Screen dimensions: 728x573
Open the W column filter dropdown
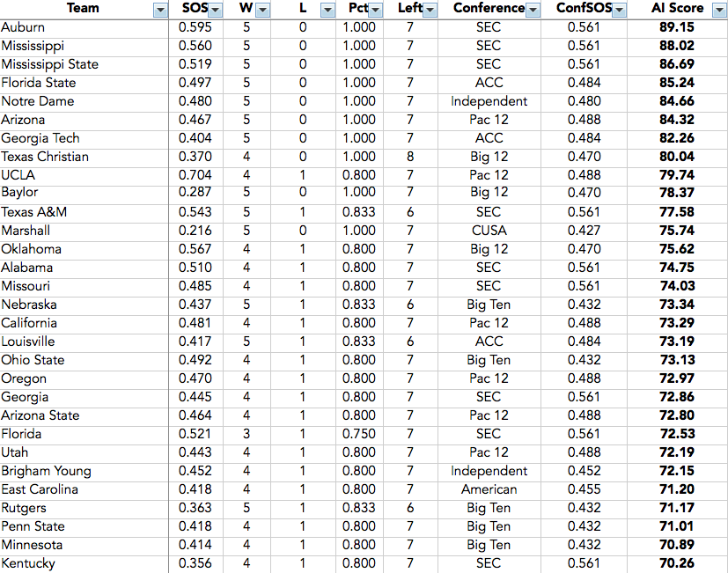(263, 10)
